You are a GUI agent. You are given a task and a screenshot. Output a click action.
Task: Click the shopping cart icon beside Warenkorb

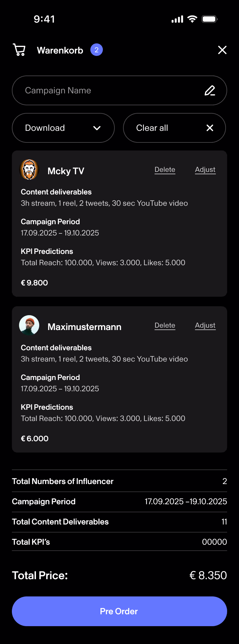(x=19, y=50)
